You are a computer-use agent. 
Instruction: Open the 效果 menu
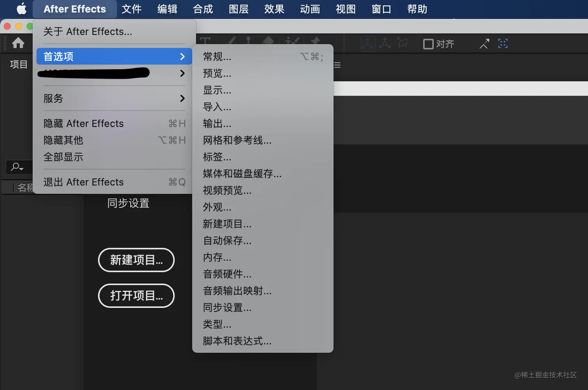pyautogui.click(x=274, y=9)
